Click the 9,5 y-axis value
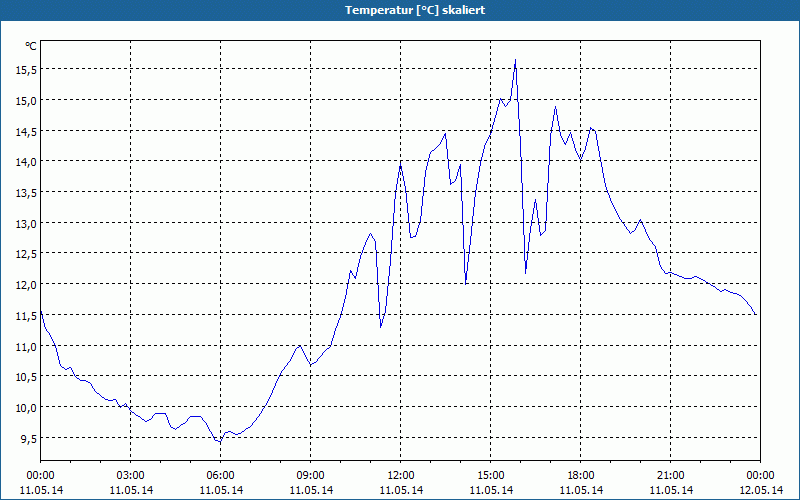The height and width of the screenshot is (500, 800). point(28,439)
